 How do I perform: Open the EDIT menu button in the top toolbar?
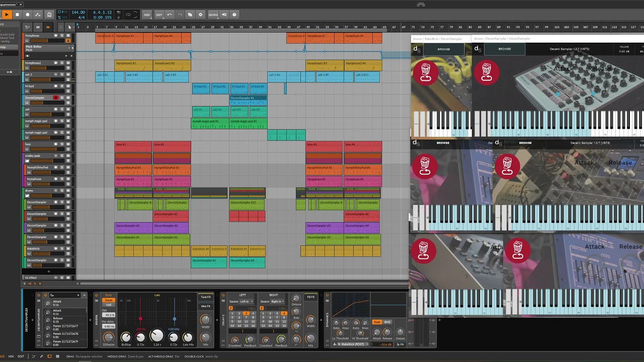(x=159, y=15)
